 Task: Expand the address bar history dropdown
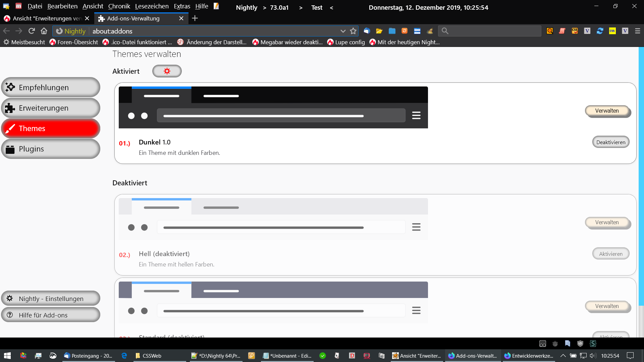343,31
